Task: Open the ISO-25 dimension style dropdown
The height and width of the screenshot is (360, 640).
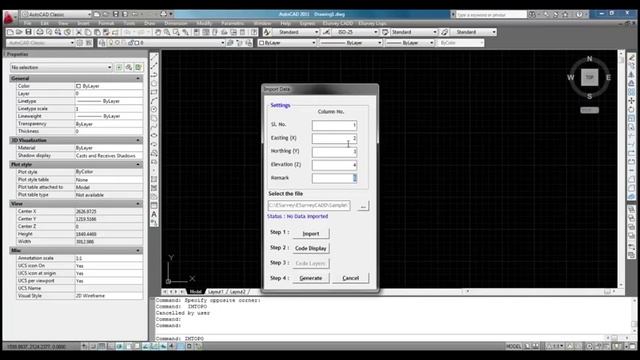Action: pos(356,32)
